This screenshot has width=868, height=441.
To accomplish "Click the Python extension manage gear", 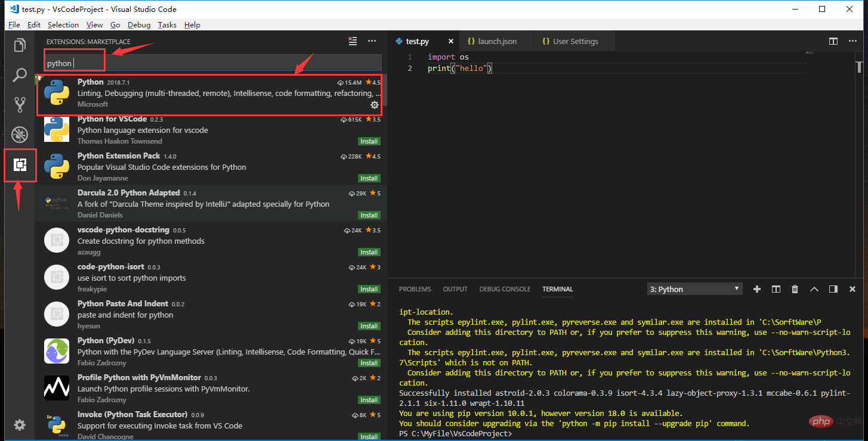I will coord(375,105).
